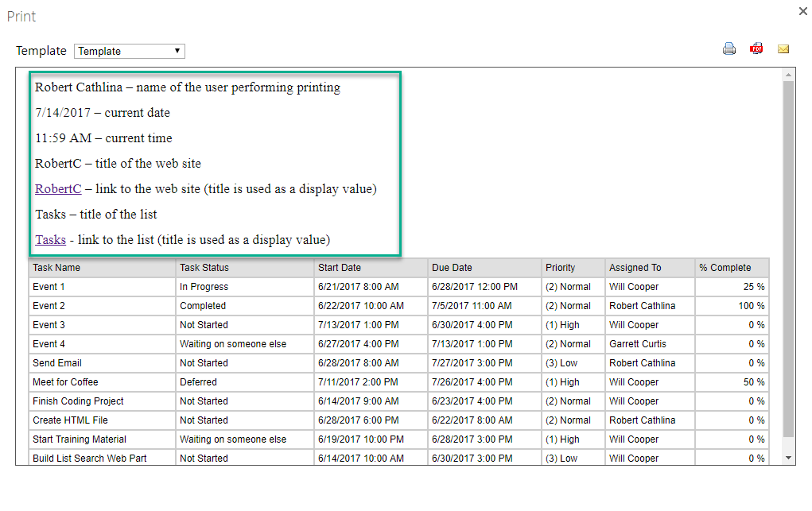This screenshot has width=812, height=511.
Task: Click the Task Status column header
Action: [245, 268]
